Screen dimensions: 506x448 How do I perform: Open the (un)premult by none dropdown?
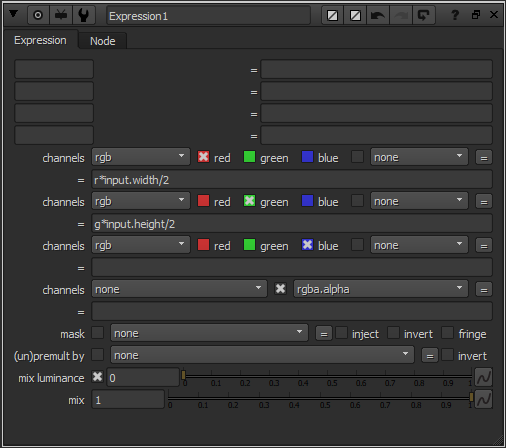(262, 355)
